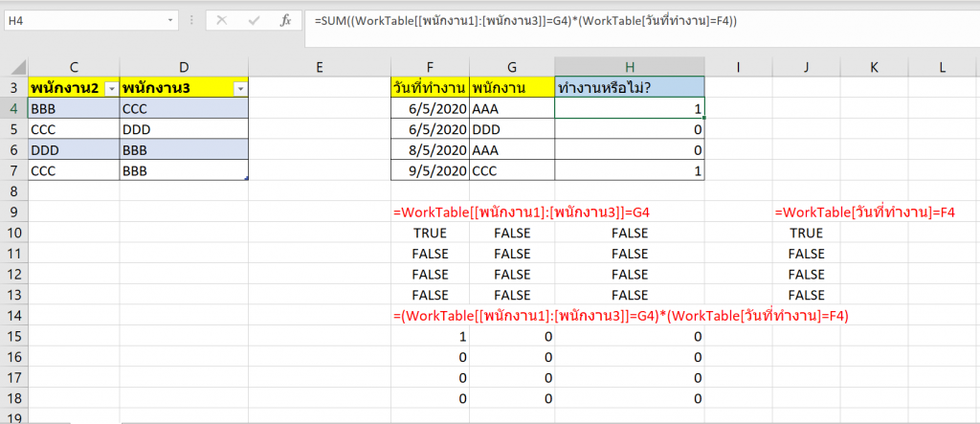Image resolution: width=980 pixels, height=424 pixels.
Task: Open filter dropdown for พนักงาน2 column
Action: click(111, 90)
